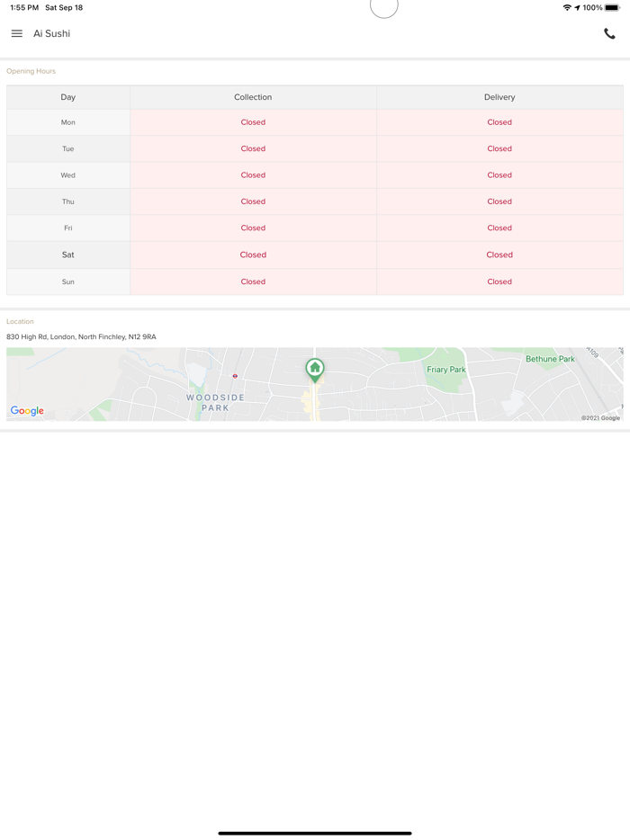Open the Google logo on map
Viewport: 630px width, 840px height.
[27, 411]
